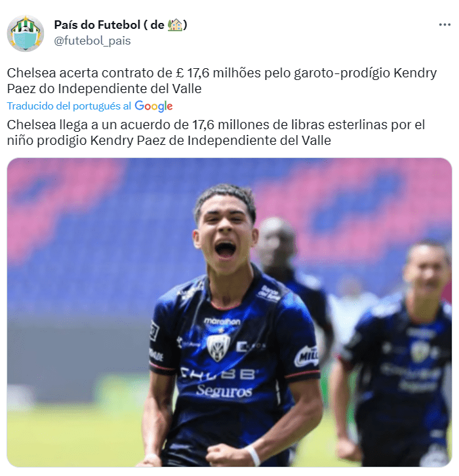Click the club crest on the jersey
Screen dimensions: 459x476
click(x=218, y=347)
